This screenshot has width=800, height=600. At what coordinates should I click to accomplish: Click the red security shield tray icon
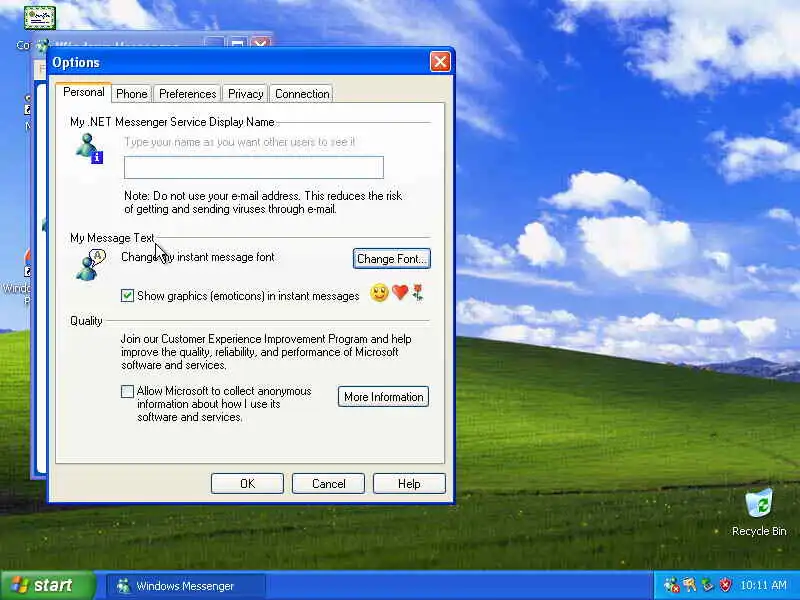(725, 585)
